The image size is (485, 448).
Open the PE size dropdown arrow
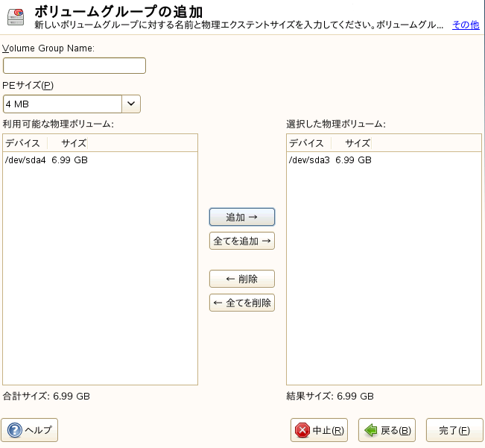131,104
